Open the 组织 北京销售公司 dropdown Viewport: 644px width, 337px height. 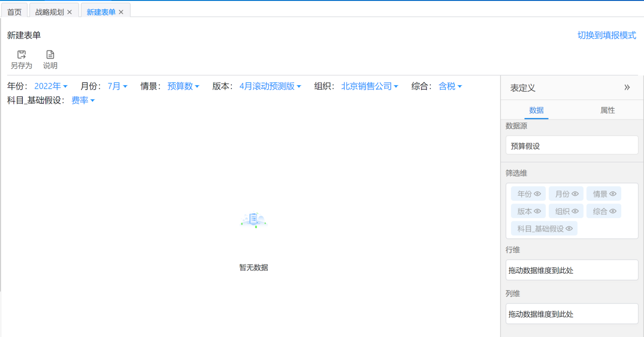point(369,86)
